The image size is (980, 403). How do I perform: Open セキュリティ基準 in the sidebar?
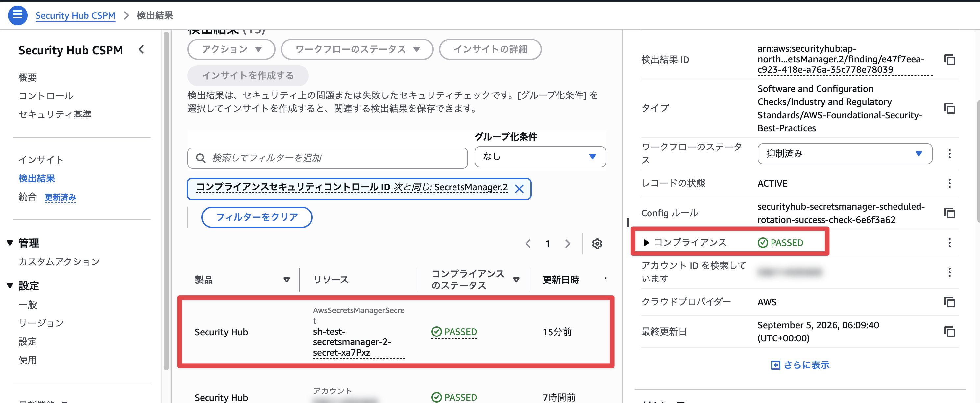(x=55, y=114)
